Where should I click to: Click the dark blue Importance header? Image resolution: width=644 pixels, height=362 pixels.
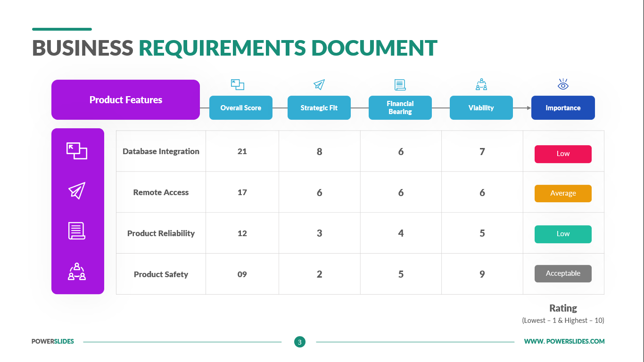click(563, 108)
